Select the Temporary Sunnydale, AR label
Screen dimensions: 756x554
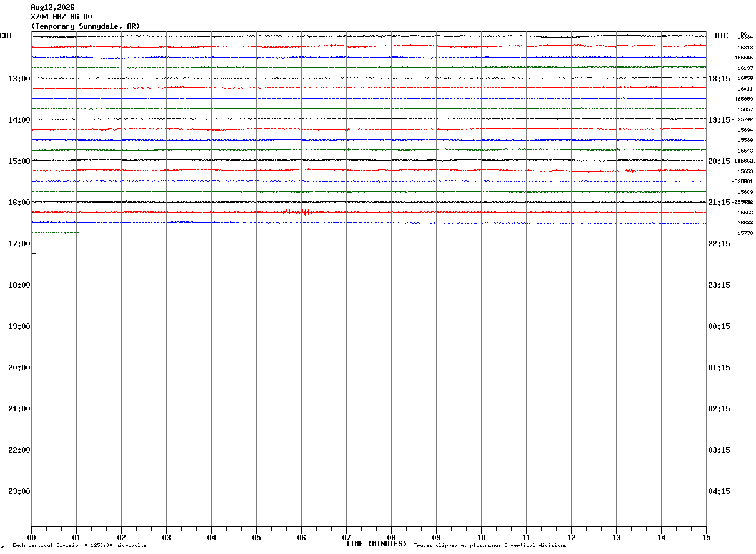[x=86, y=26]
